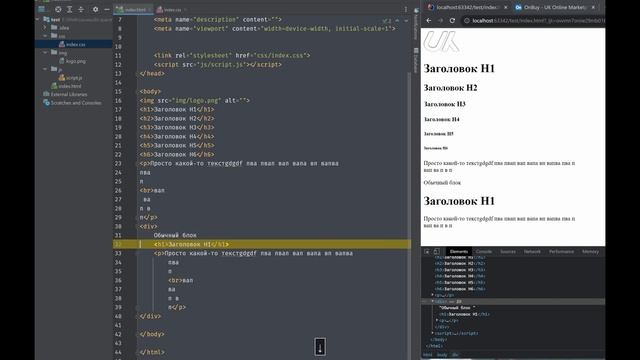This screenshot has height=360, width=640.
Task: Select index.html in the project tree
Action: 66,86
